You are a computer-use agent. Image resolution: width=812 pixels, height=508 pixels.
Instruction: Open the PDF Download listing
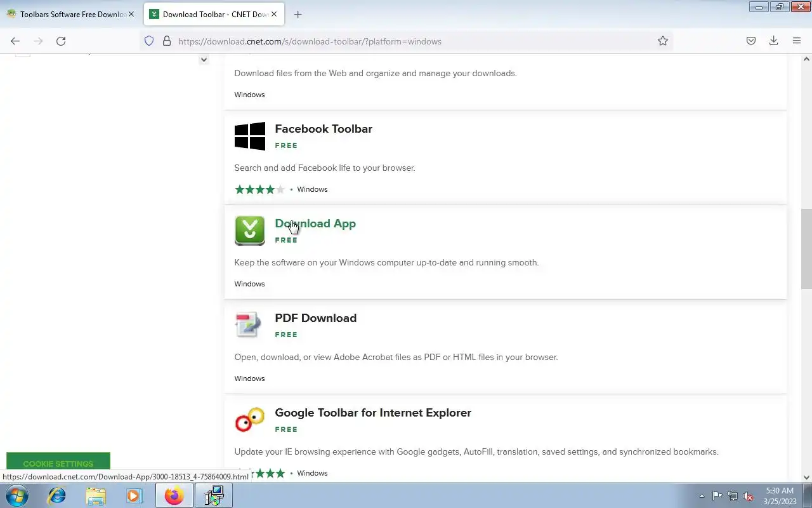[x=315, y=318]
